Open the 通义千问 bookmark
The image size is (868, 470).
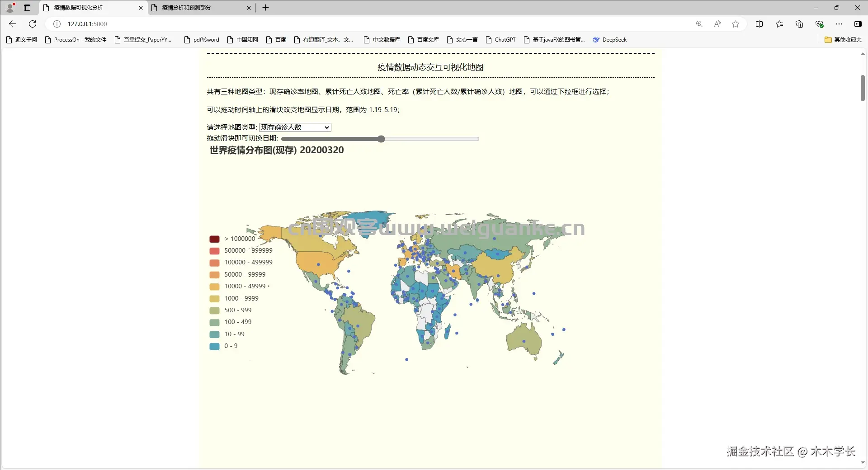click(22, 40)
